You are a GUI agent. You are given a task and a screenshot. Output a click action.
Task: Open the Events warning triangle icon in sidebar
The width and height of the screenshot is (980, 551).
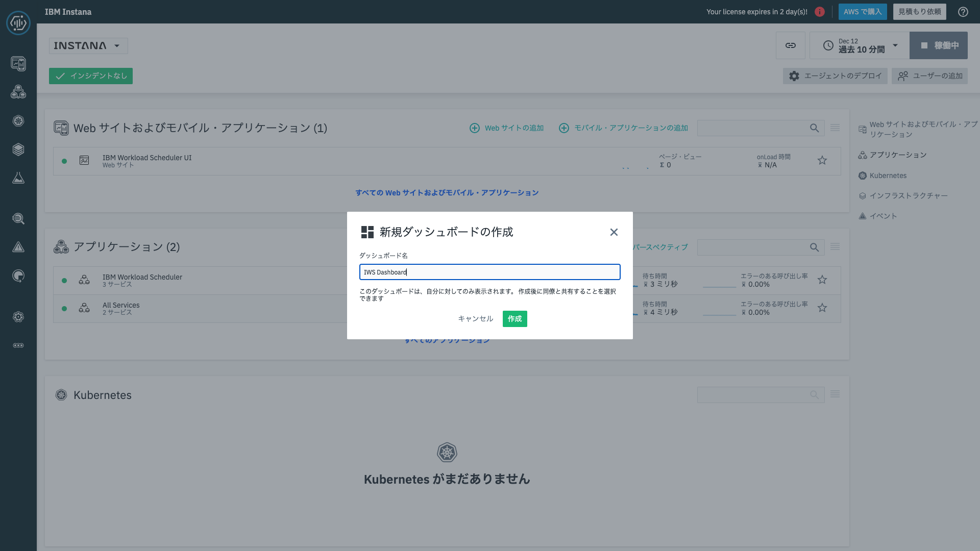pyautogui.click(x=18, y=247)
